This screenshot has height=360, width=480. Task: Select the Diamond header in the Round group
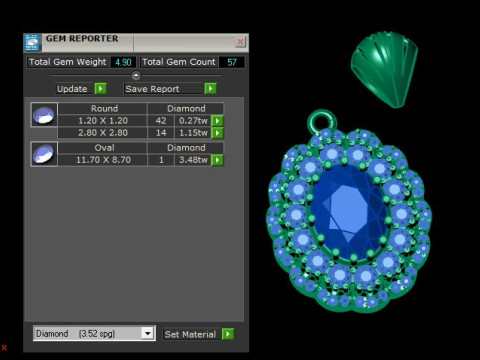click(186, 109)
